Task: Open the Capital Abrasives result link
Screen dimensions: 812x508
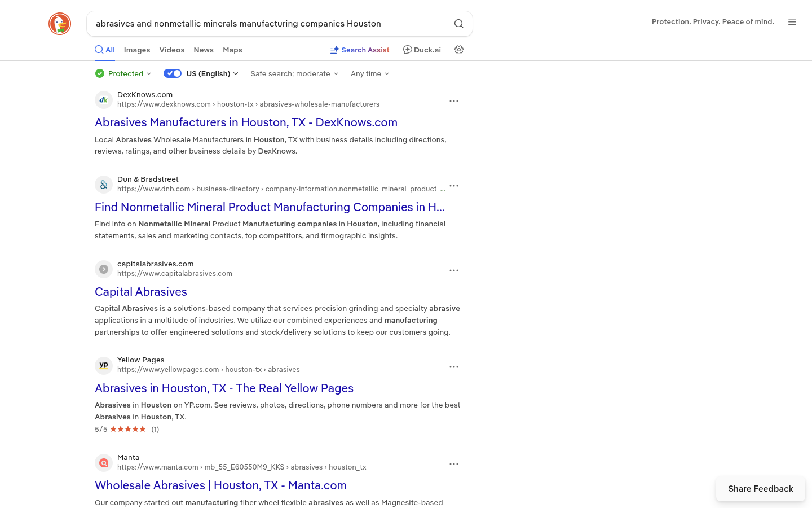Action: (x=141, y=292)
